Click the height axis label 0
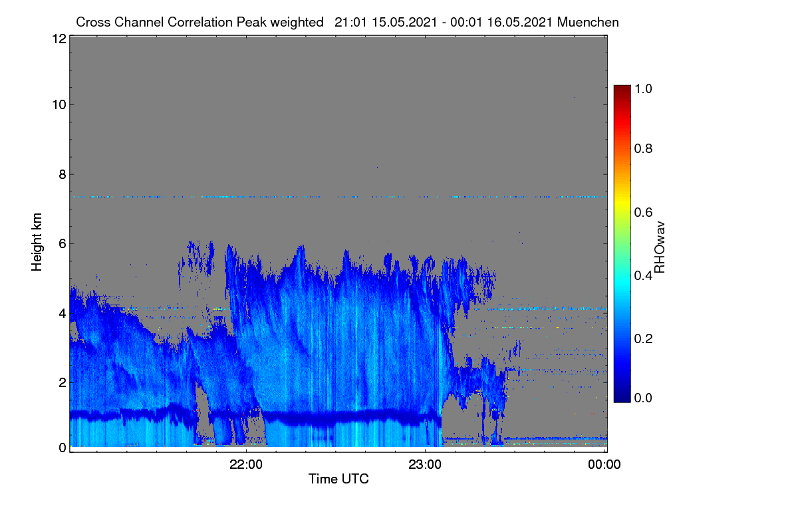Image resolution: width=798 pixels, height=532 pixels. pyautogui.click(x=61, y=448)
